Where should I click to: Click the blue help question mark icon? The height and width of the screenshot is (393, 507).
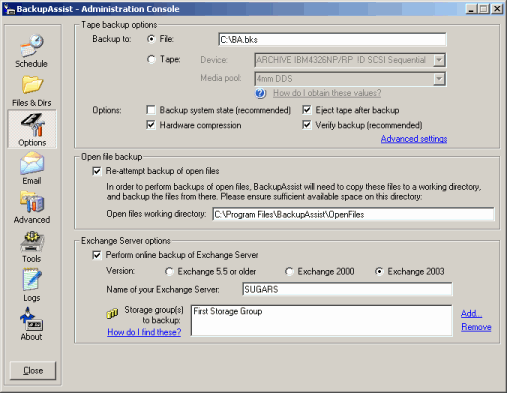(x=260, y=93)
